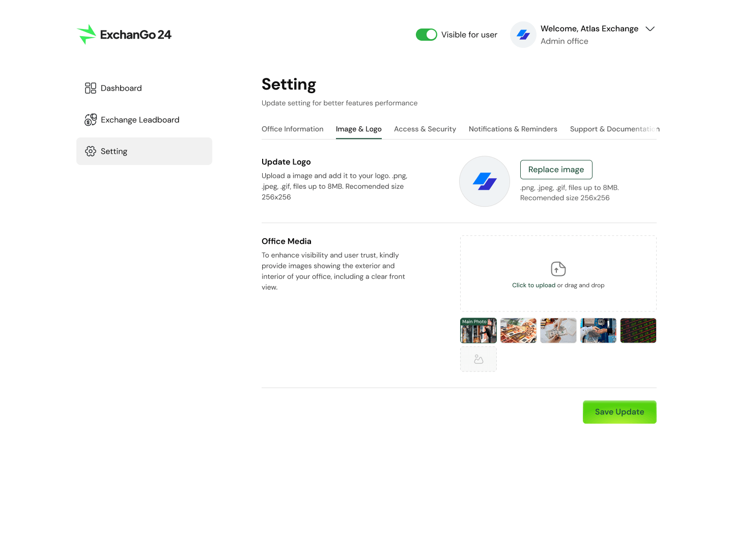733x560 pixels.
Task: Click the Save Update button
Action: point(619,412)
